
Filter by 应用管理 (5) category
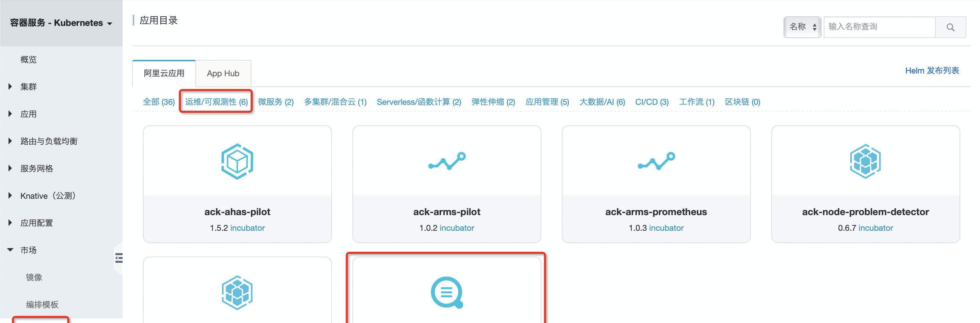tap(547, 102)
